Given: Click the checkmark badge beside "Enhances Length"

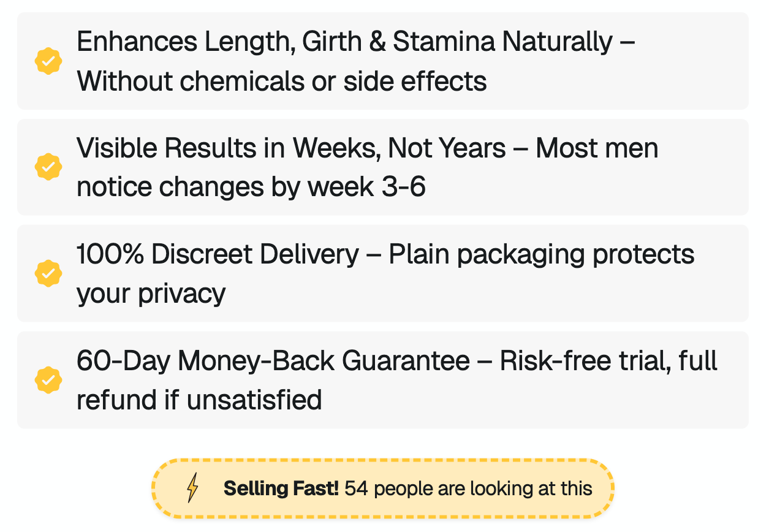Looking at the screenshot, I should pos(48,61).
